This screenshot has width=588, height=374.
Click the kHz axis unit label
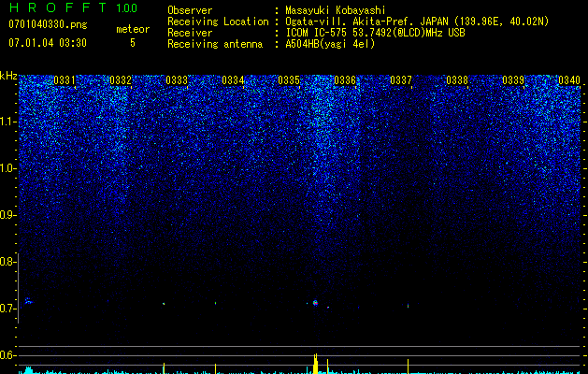click(8, 76)
